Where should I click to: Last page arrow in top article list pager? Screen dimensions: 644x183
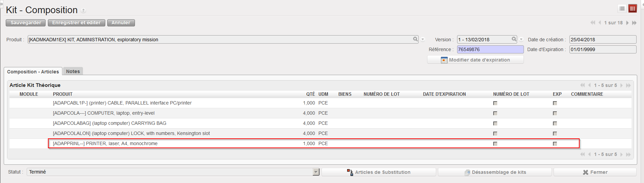(x=628, y=85)
